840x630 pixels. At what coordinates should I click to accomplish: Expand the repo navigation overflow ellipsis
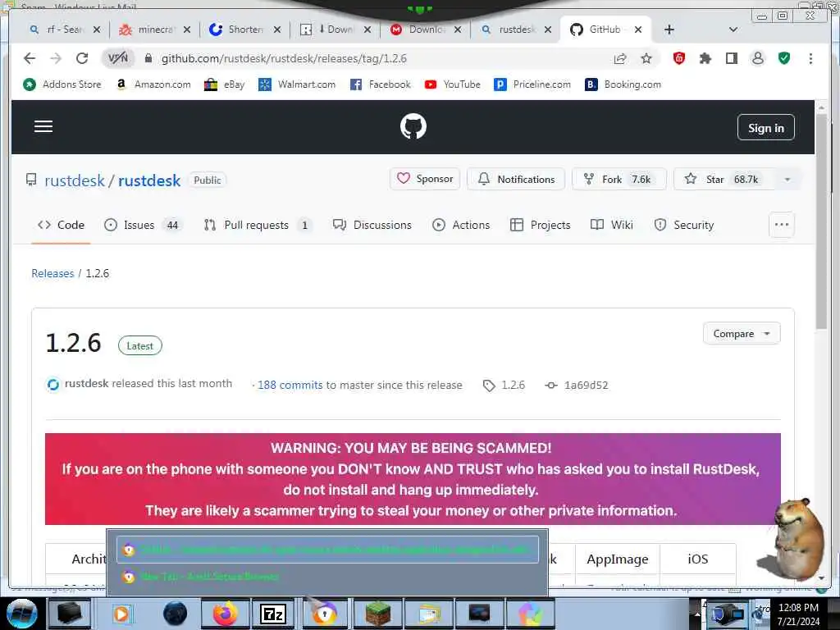pos(782,225)
